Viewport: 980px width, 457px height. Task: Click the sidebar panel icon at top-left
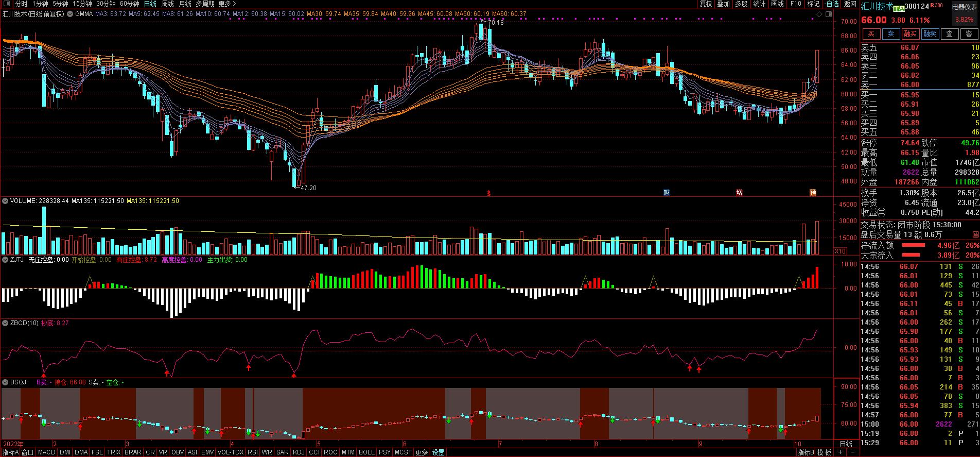pos(7,4)
